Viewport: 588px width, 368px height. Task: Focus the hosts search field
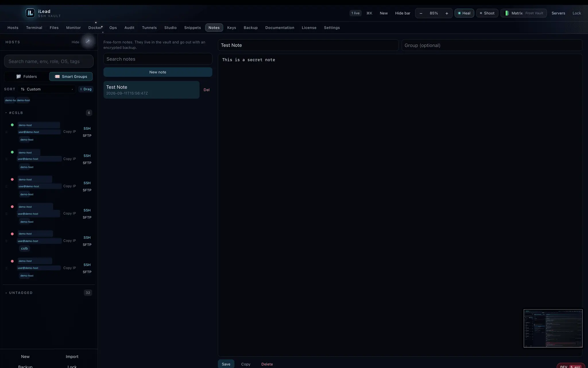49,61
